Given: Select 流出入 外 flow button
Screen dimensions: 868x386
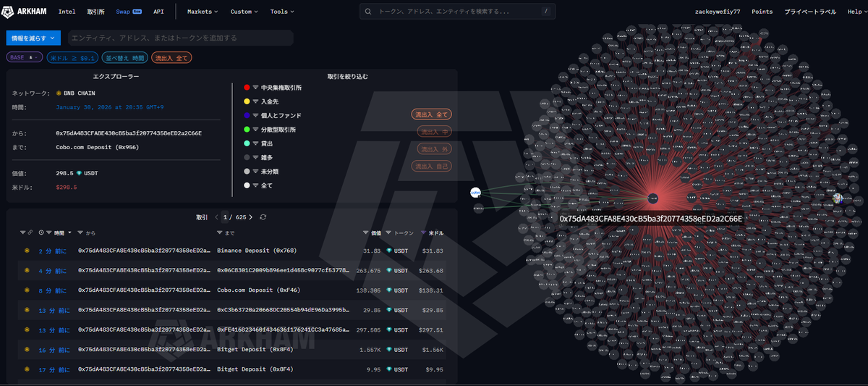Looking at the screenshot, I should click(x=435, y=148).
